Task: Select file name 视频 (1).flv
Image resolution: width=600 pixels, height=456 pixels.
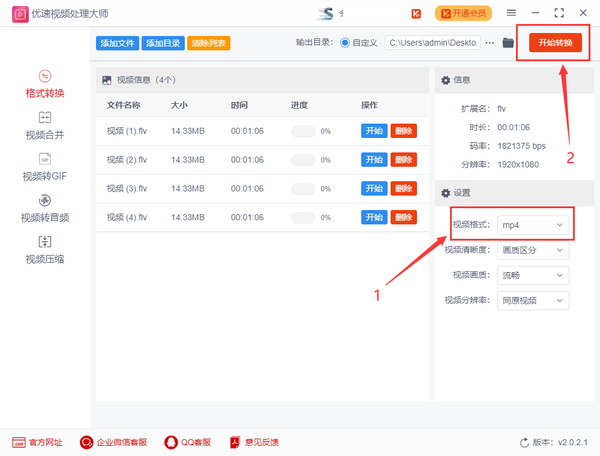Action: [x=127, y=131]
